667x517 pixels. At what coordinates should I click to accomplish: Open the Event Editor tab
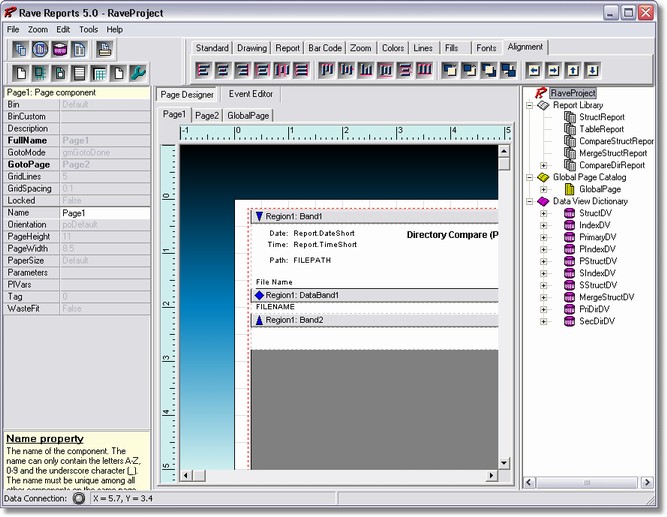coord(251,94)
